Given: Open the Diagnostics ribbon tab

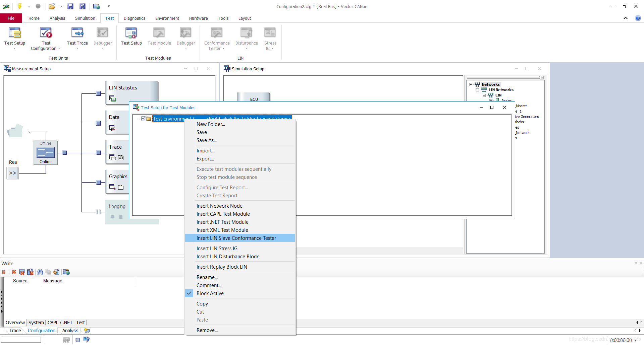Looking at the screenshot, I should coord(134,18).
